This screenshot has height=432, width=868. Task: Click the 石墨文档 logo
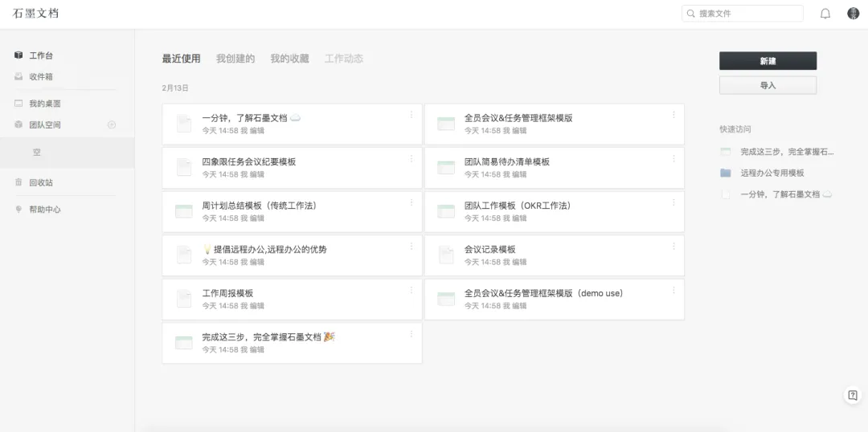click(x=35, y=14)
